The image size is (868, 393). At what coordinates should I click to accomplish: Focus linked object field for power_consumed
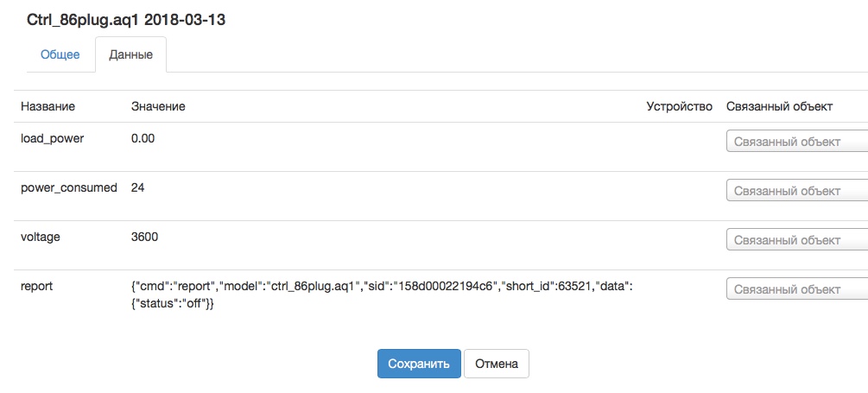(x=796, y=191)
